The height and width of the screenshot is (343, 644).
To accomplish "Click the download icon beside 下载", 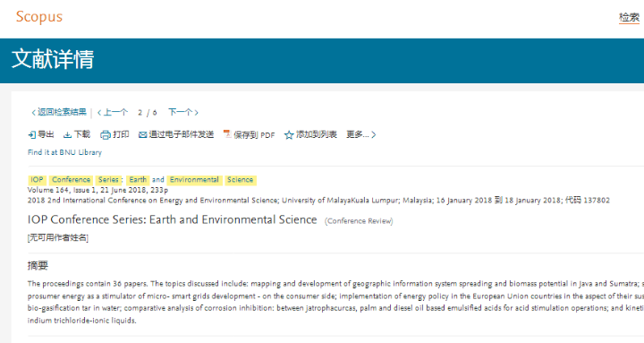I will coord(67,135).
